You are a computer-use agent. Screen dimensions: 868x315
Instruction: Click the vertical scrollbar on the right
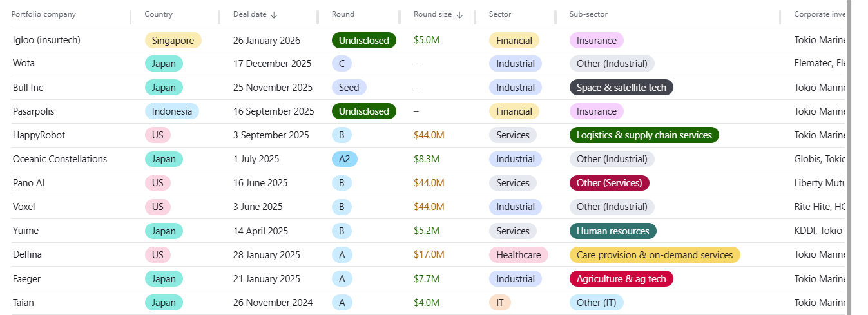point(849,155)
